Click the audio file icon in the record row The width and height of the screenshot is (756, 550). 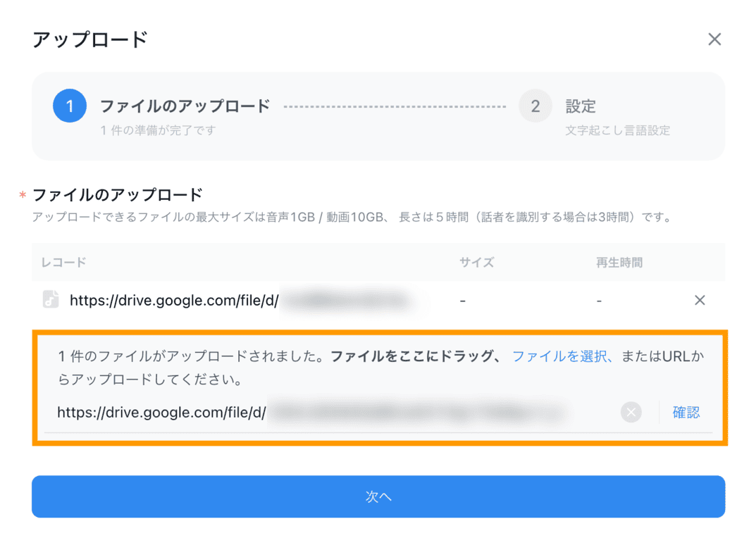(51, 299)
